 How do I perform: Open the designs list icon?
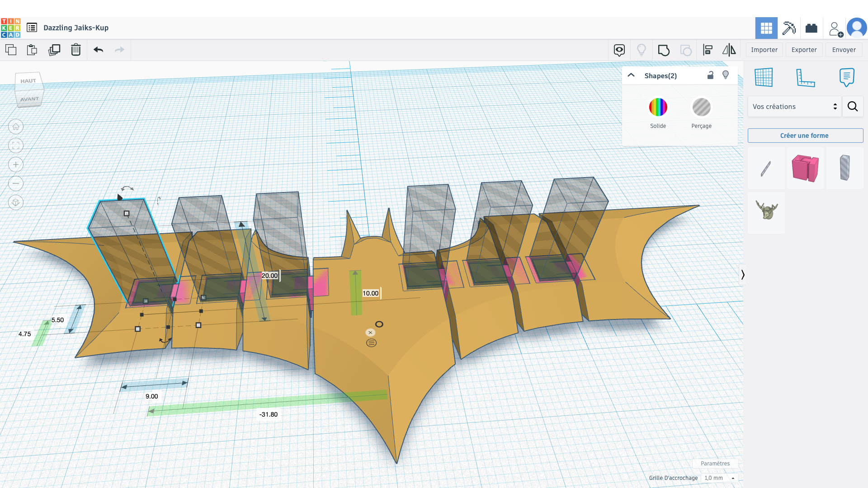[32, 28]
